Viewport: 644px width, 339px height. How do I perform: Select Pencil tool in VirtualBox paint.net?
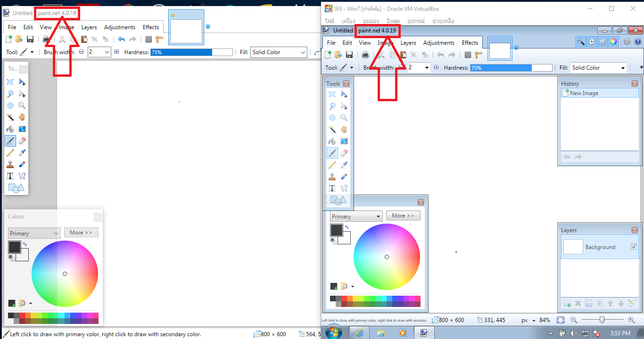[332, 165]
